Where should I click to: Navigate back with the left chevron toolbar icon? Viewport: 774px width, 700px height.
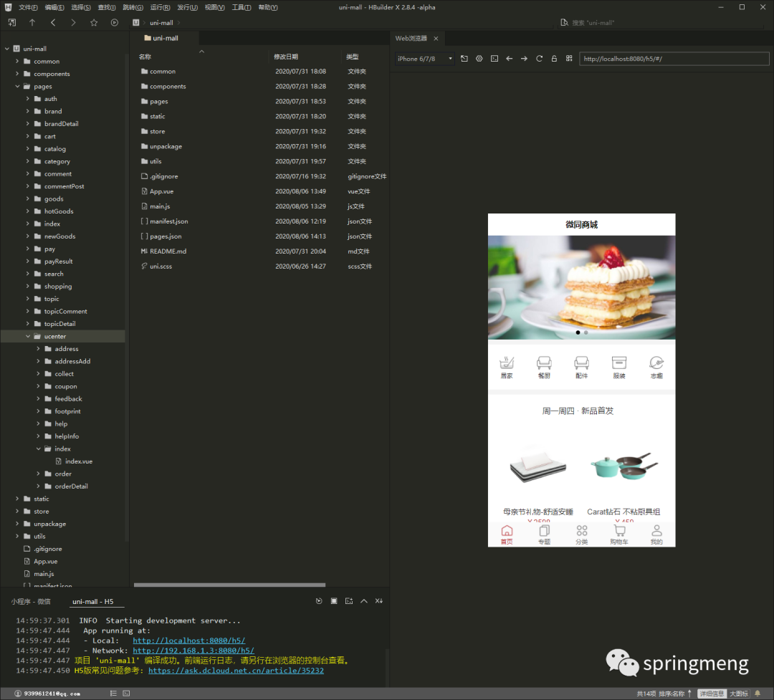click(x=53, y=23)
